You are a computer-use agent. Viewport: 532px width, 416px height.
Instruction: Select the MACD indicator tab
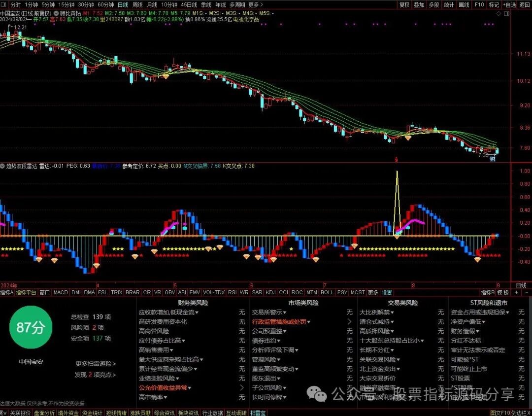click(x=61, y=292)
